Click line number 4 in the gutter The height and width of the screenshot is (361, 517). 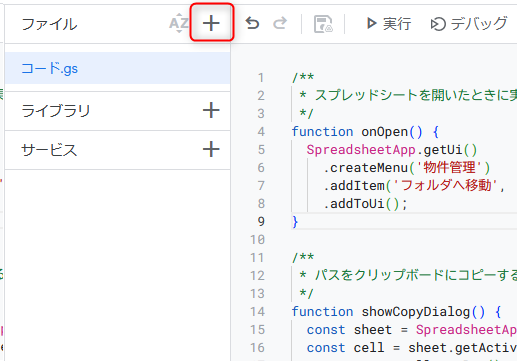[x=261, y=132]
